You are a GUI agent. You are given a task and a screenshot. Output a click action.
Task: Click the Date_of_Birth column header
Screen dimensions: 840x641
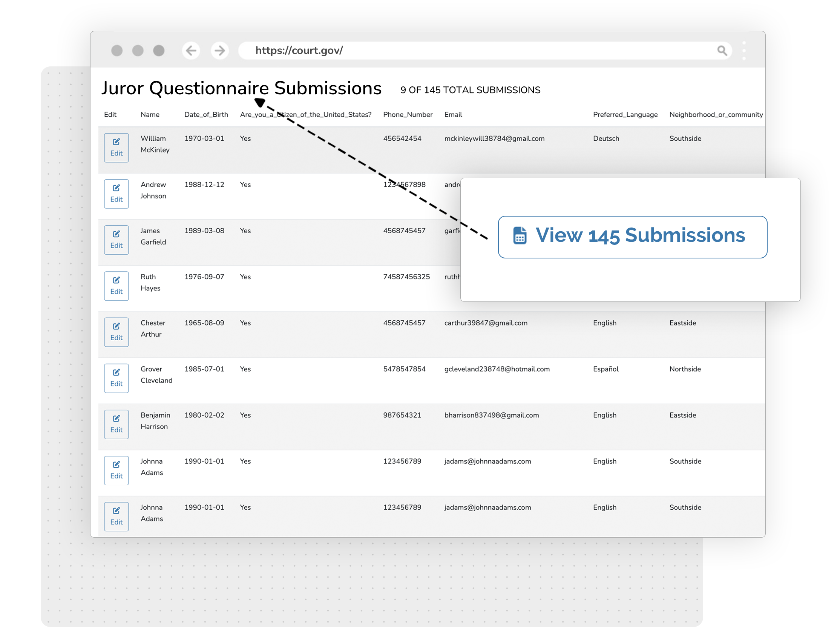coord(206,114)
